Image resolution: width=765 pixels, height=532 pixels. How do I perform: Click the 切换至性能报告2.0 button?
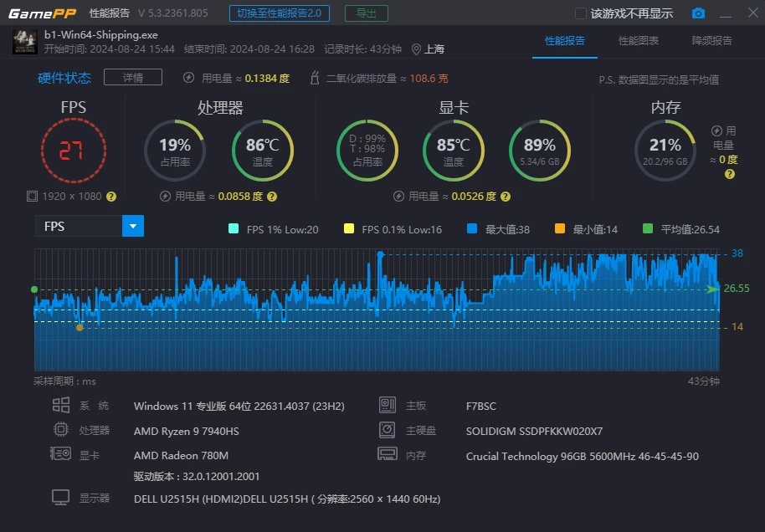pos(279,13)
